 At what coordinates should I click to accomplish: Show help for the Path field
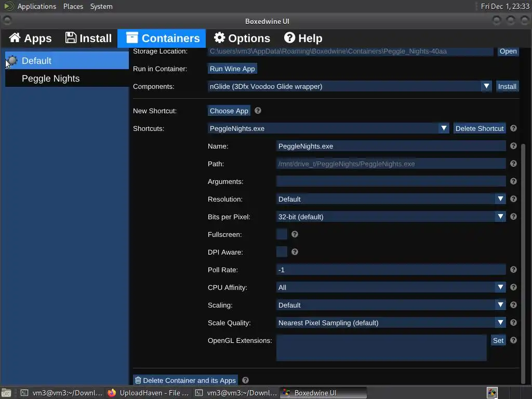(x=513, y=164)
